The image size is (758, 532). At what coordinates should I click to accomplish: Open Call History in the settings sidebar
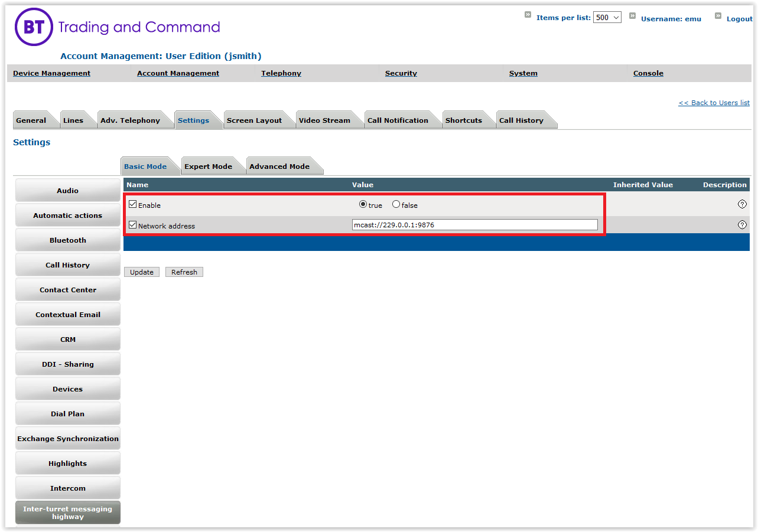click(x=68, y=265)
